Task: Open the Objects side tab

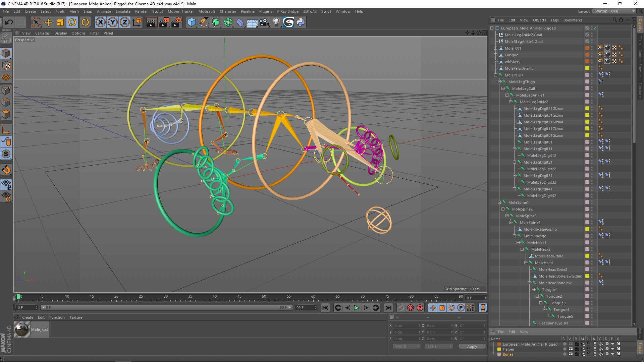Action: (x=640, y=25)
